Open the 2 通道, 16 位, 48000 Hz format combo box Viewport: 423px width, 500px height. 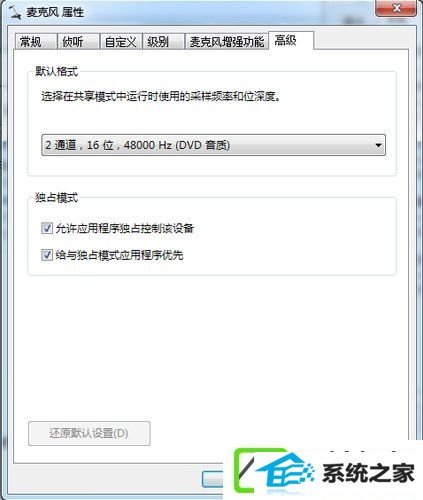[x=213, y=145]
